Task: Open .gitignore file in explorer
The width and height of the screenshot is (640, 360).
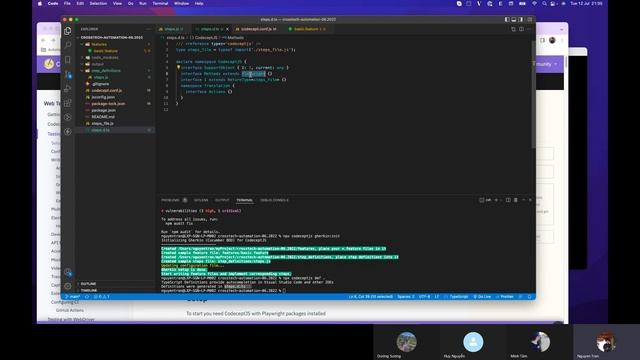Action: point(100,84)
